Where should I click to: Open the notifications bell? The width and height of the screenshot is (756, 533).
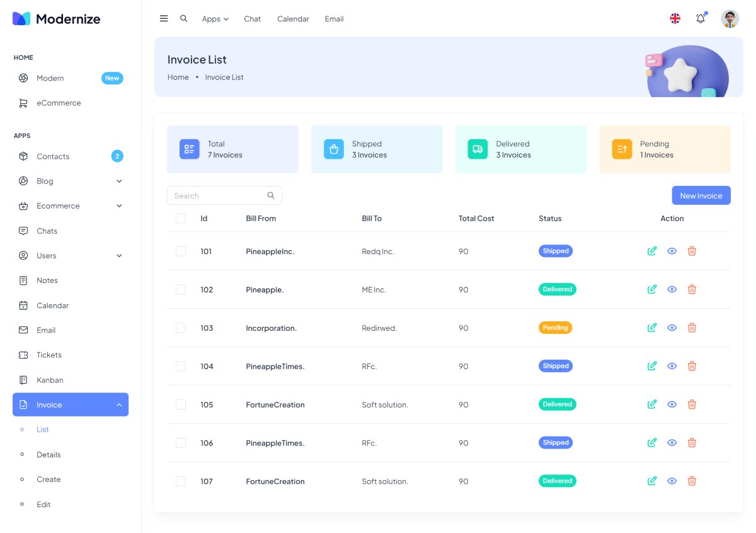[x=701, y=19]
